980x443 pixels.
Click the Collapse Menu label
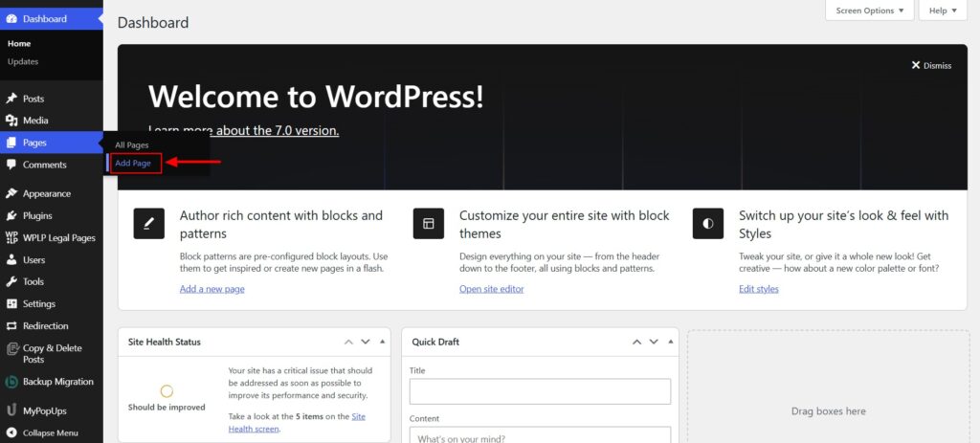point(51,433)
